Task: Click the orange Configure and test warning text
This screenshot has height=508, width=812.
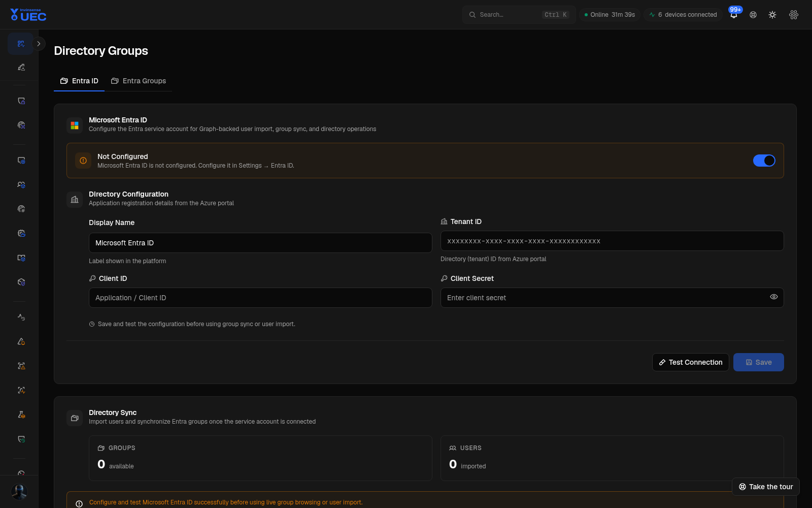Action: coord(226,502)
